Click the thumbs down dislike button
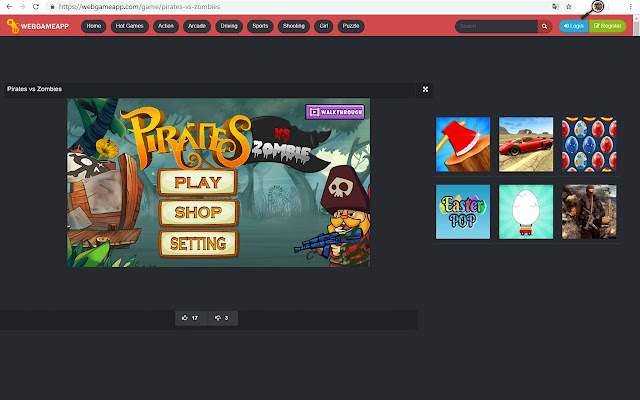Image resolution: width=640 pixels, height=400 pixels. click(x=222, y=318)
